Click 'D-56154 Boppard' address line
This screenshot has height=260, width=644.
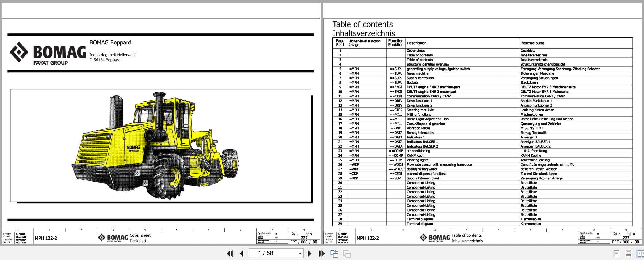tap(105, 60)
